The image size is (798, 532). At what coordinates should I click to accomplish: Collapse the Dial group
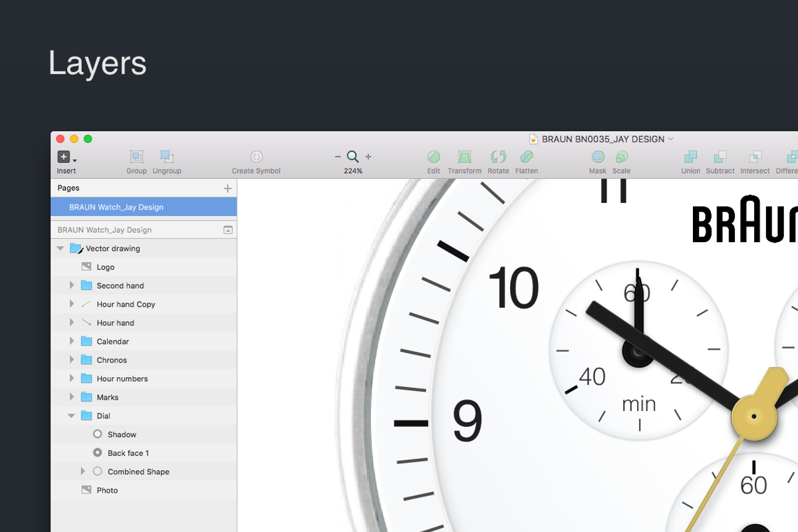72,416
